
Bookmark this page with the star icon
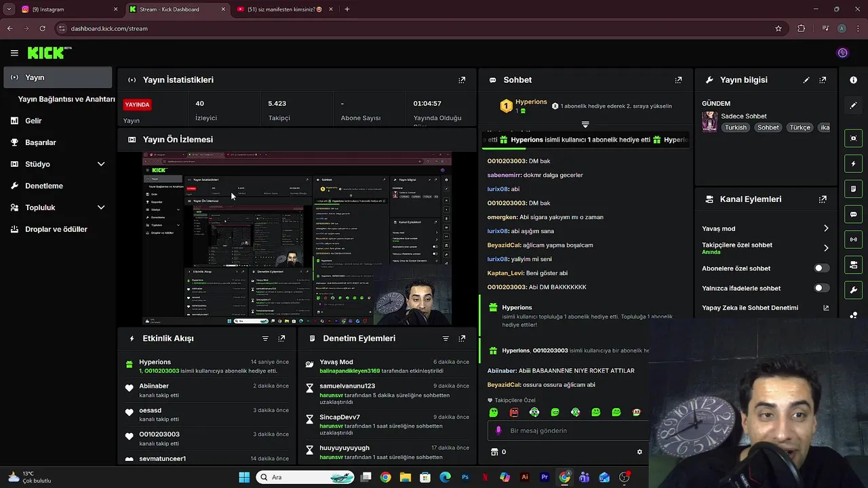[x=778, y=28]
